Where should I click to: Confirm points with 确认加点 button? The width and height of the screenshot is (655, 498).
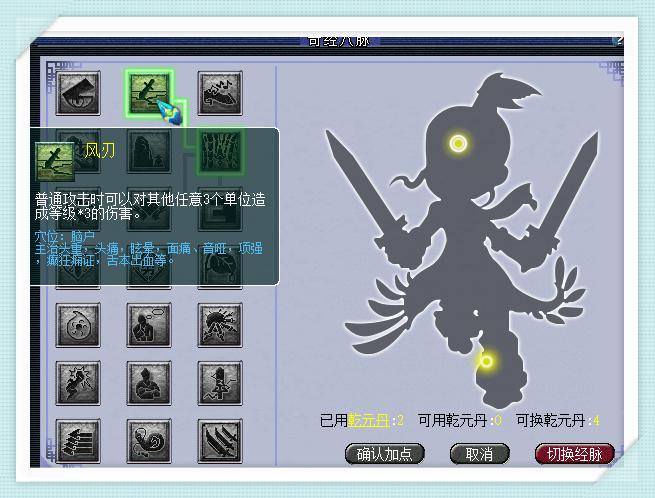coord(385,454)
